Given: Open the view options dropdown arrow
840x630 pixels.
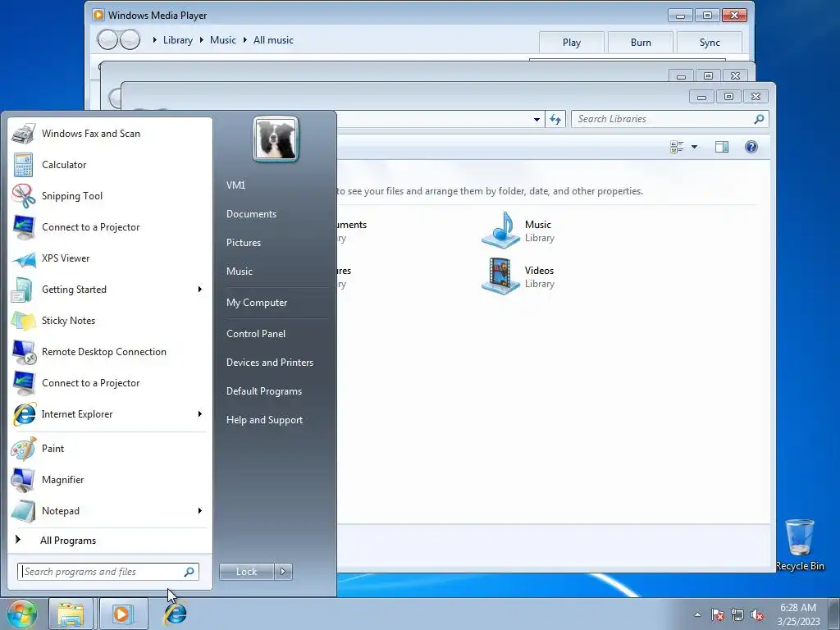Looking at the screenshot, I should pos(694,147).
